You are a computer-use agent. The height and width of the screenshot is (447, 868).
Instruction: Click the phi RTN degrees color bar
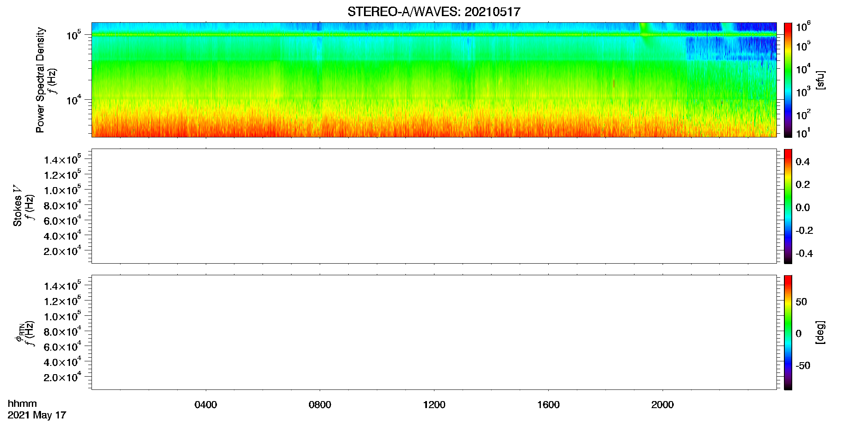788,332
